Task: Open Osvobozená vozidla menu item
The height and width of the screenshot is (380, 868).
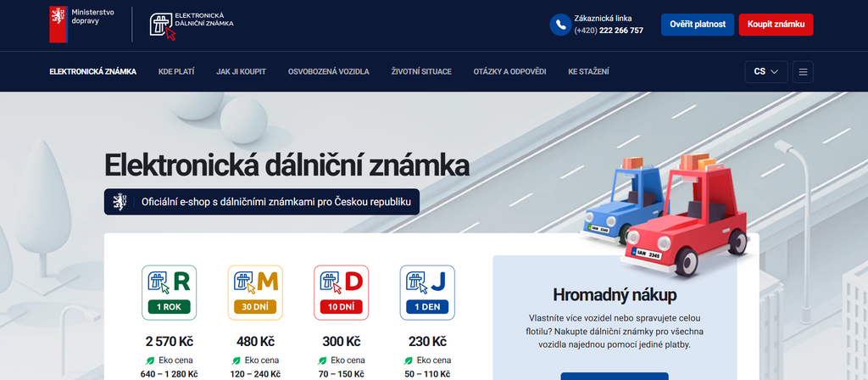Action: coord(328,71)
